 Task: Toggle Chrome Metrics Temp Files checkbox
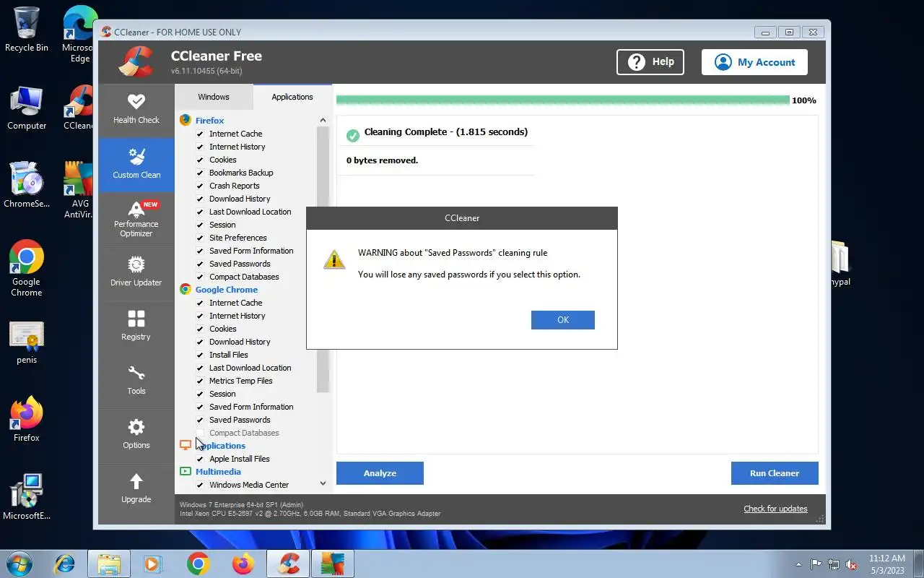pos(200,381)
